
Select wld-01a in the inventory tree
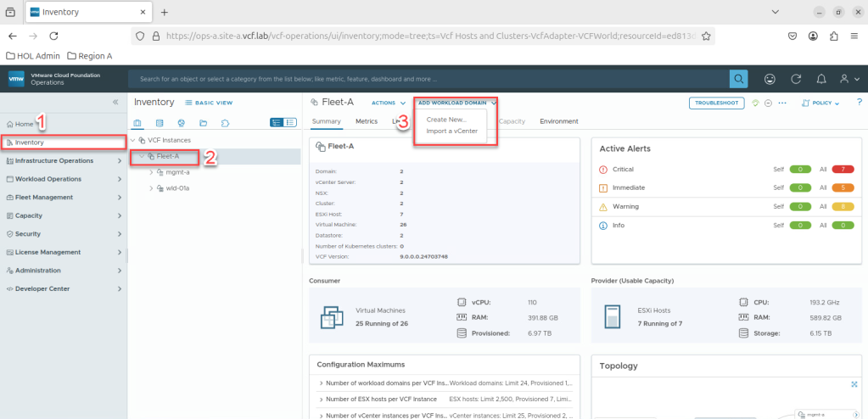coord(178,188)
